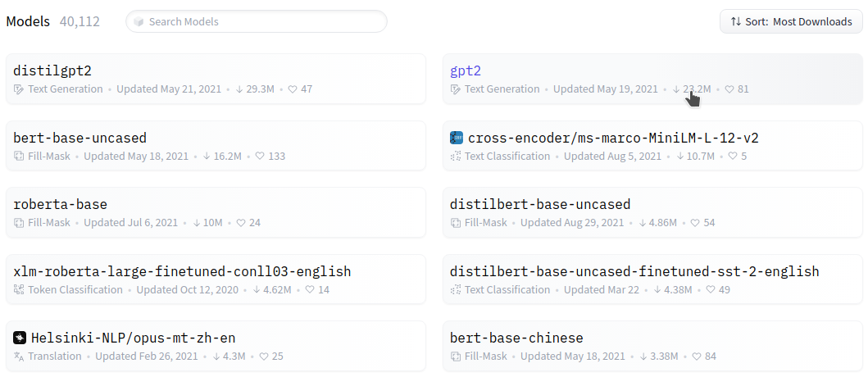This screenshot has width=868, height=377.
Task: Click the Text Classification icon under cross-encoder/ms-marco-MiniLM-L-12-v2
Action: tap(456, 156)
